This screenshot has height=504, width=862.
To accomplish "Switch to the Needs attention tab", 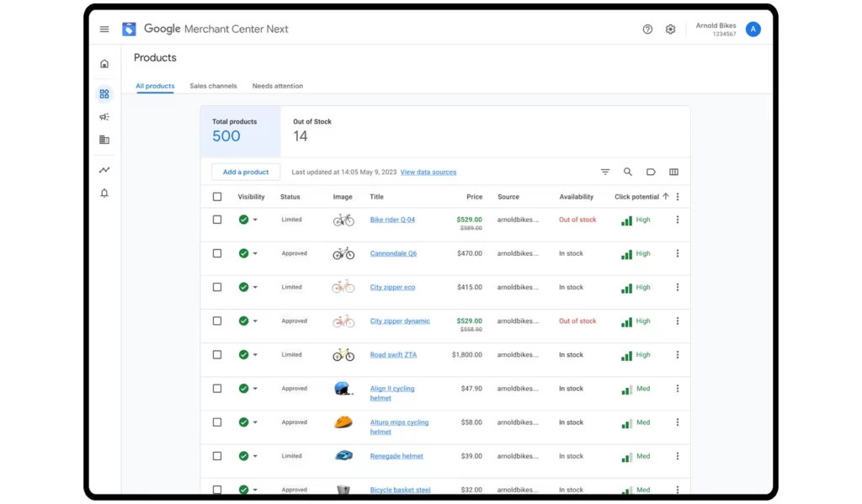I will 277,86.
